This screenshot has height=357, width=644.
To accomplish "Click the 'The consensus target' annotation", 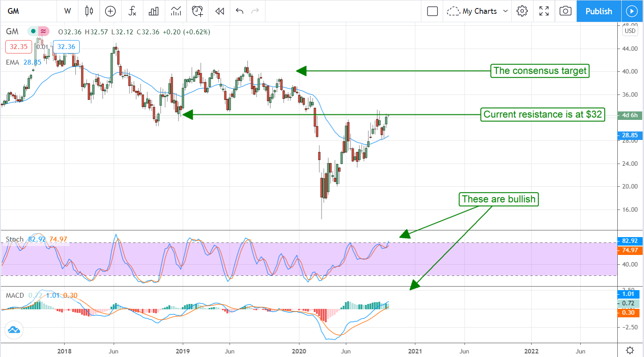I will 540,70.
